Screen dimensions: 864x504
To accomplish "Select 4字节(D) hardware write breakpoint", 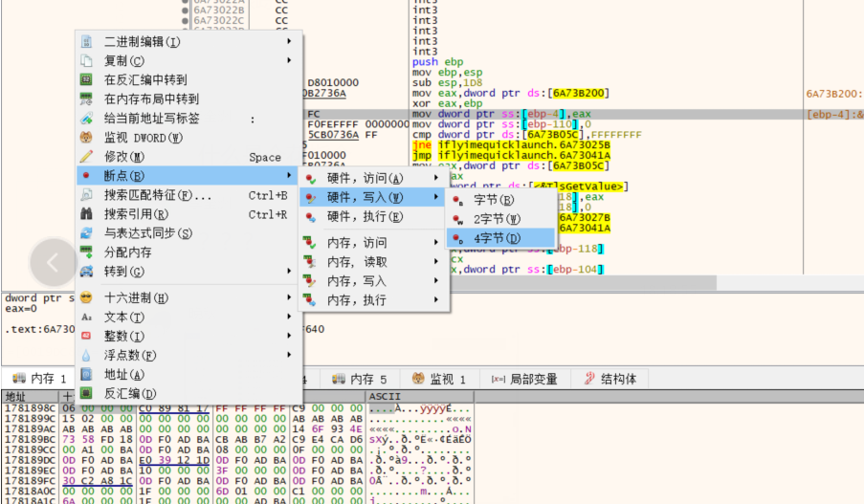I will coord(497,237).
